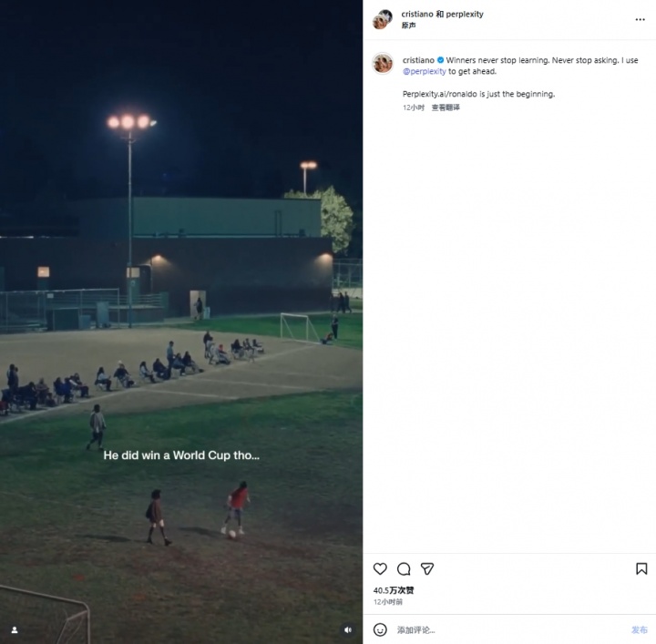Screen dimensions: 656x644
Task: Open the perplexity collaborator name in the header
Action: 465,15
